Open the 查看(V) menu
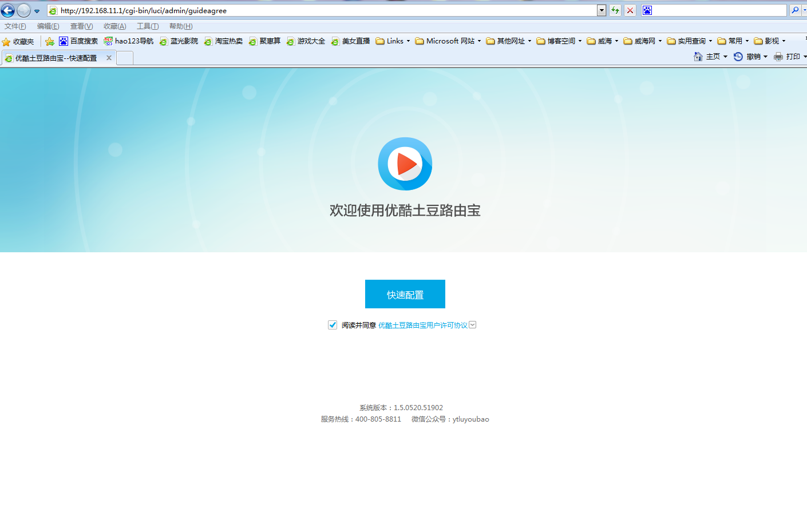 click(81, 26)
